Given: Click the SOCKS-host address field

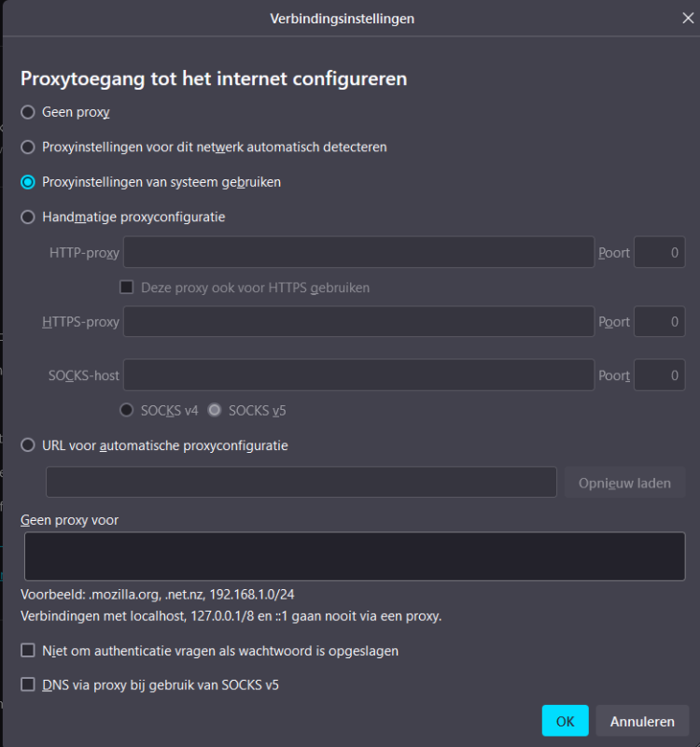Looking at the screenshot, I should [358, 375].
